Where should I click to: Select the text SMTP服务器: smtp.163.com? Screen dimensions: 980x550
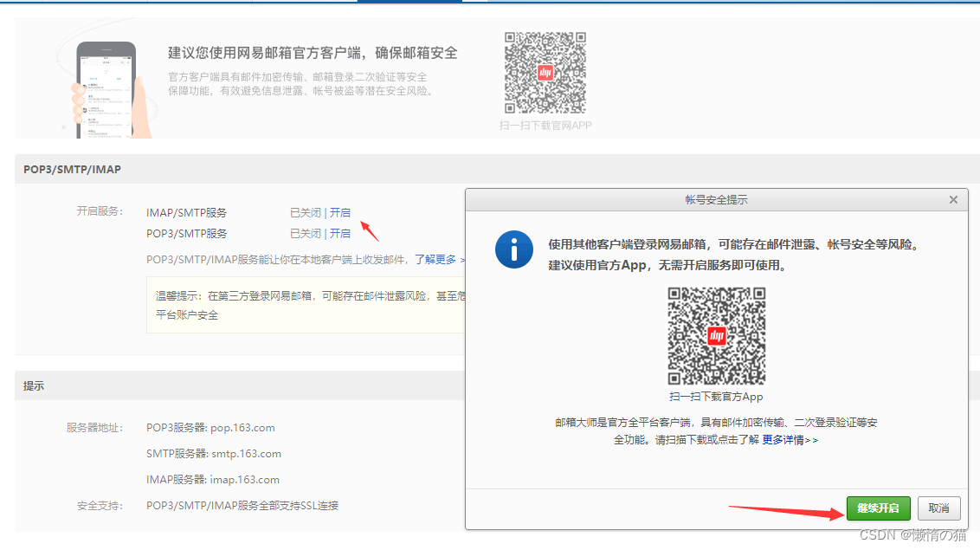tap(214, 454)
